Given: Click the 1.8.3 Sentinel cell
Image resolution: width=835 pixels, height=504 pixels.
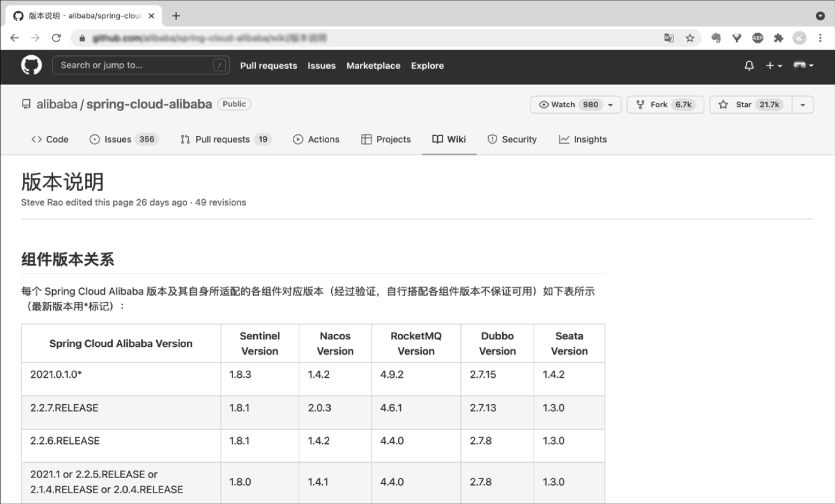Looking at the screenshot, I should [260, 379].
